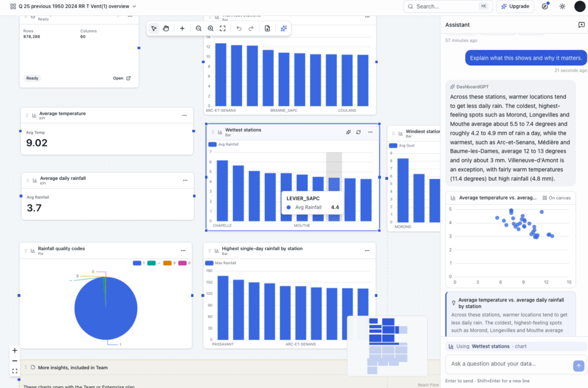Image resolution: width=588 pixels, height=388 pixels.
Task: Click the Upgrade button
Action: click(515, 6)
